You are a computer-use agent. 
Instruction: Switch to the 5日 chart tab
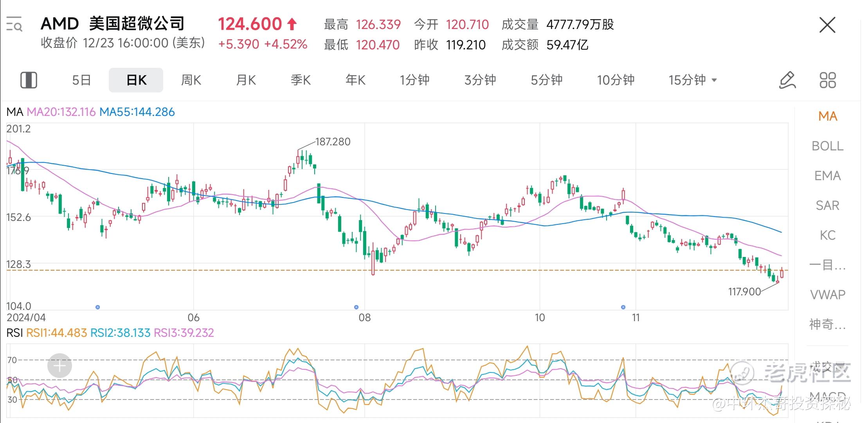[81, 80]
